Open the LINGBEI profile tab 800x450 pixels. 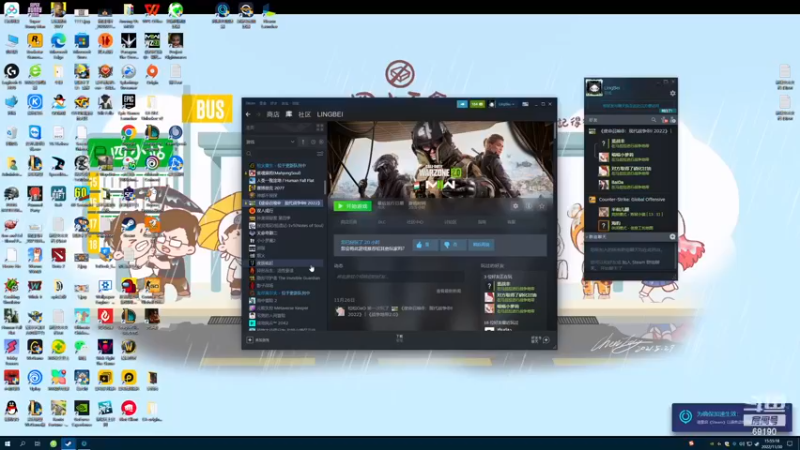330,114
